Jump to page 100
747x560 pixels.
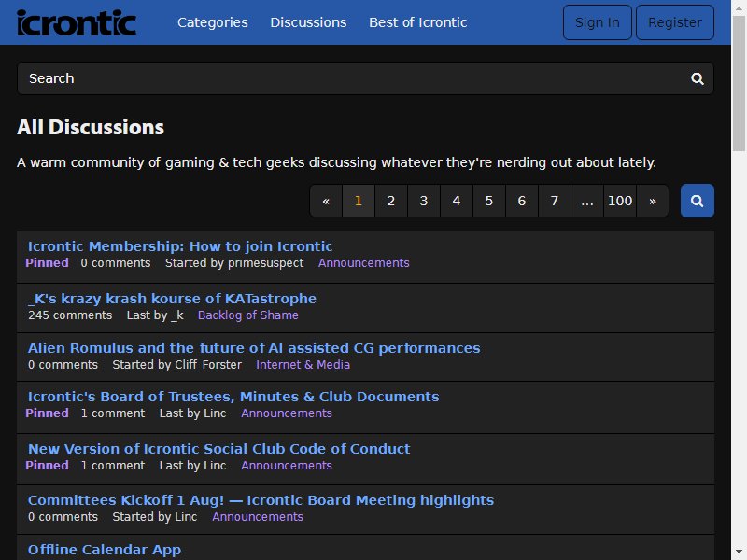click(x=620, y=201)
